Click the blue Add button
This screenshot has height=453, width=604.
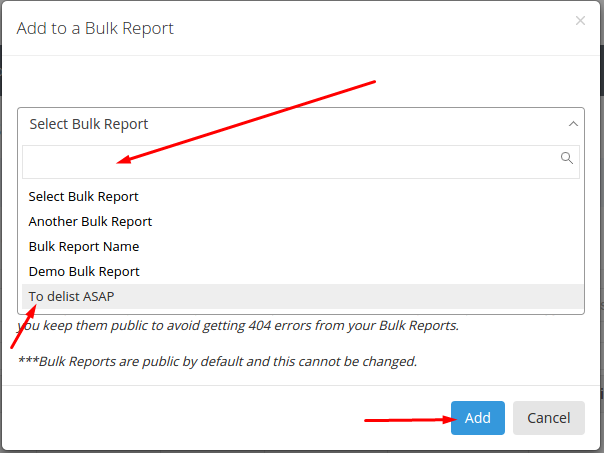(x=478, y=418)
